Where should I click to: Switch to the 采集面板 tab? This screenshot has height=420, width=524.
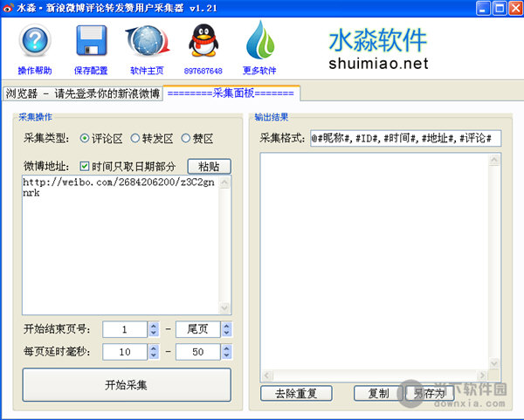[x=231, y=93]
